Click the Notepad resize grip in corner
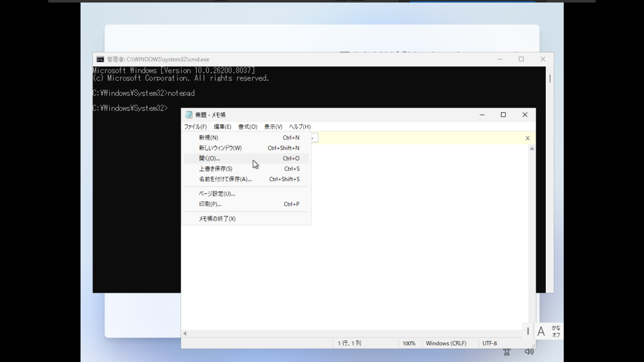The image size is (644, 362). pos(533,346)
